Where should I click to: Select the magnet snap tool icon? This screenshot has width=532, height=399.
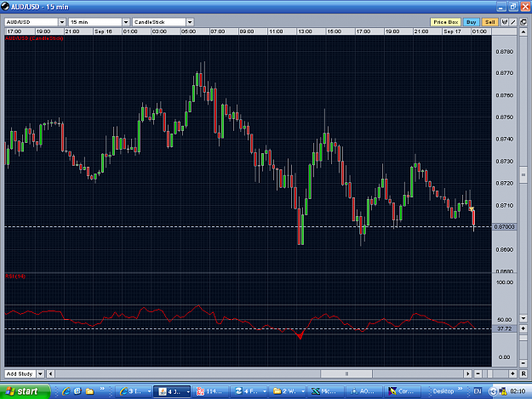(505, 22)
